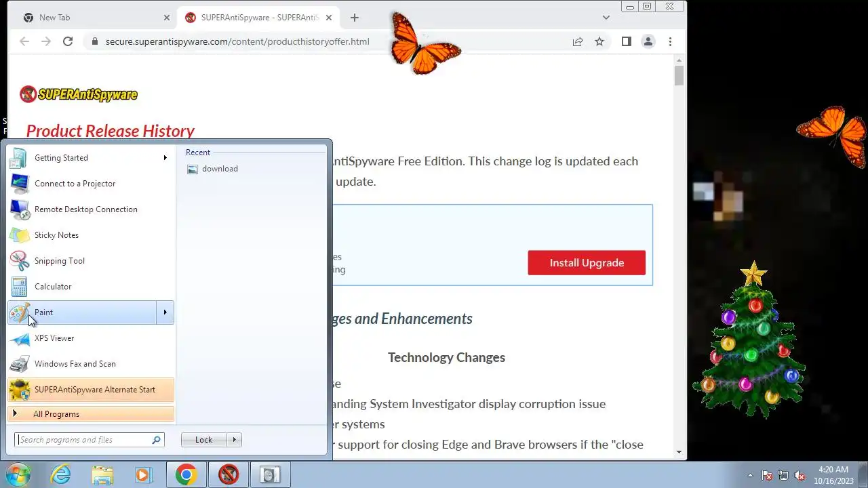Click the Windows Start orb
This screenshot has width=868, height=488.
click(x=18, y=475)
